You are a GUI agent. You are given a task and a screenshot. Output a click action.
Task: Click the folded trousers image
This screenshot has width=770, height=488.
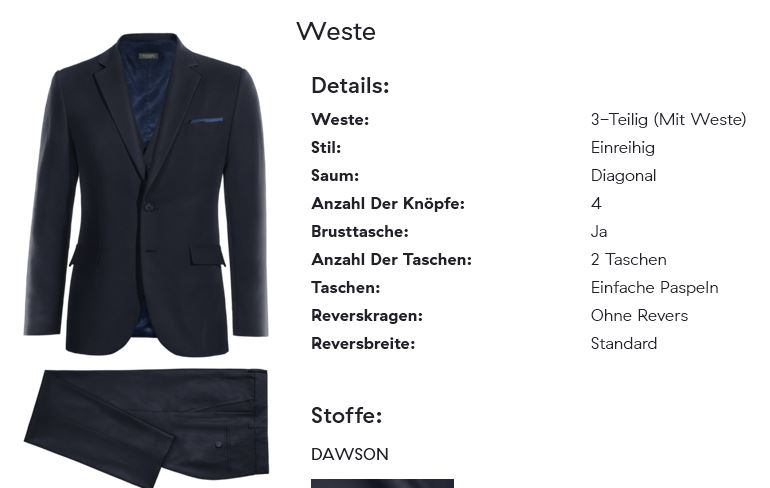coord(146,428)
